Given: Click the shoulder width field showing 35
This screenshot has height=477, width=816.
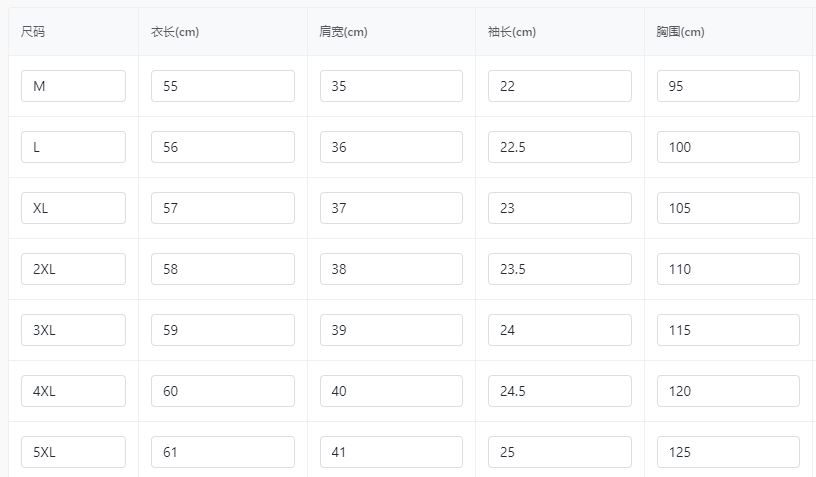Looking at the screenshot, I should pyautogui.click(x=391, y=86).
